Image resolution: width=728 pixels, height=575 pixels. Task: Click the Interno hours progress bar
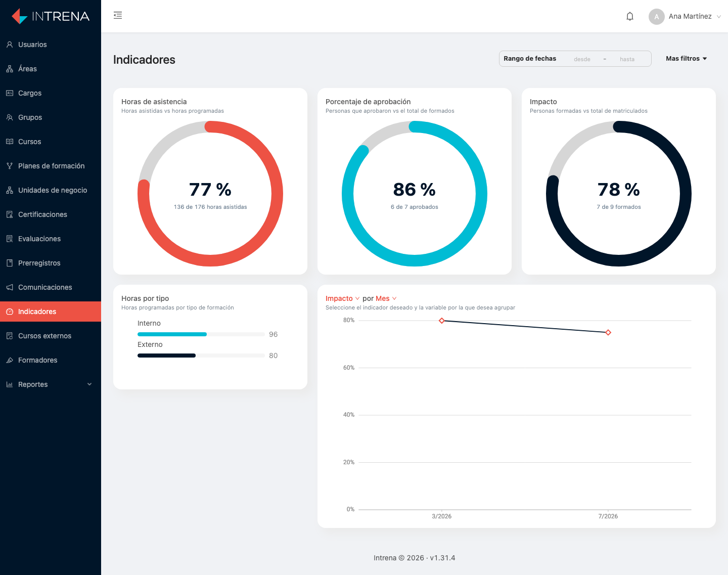point(201,334)
